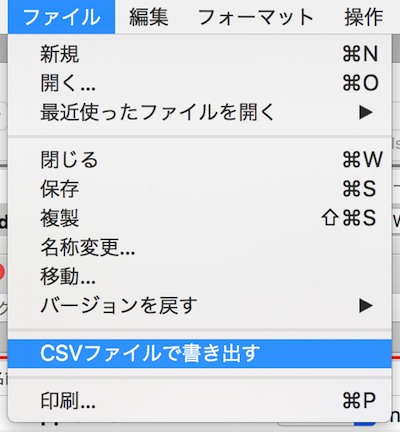
Task: Select 新規 to create new file
Action: [200, 54]
